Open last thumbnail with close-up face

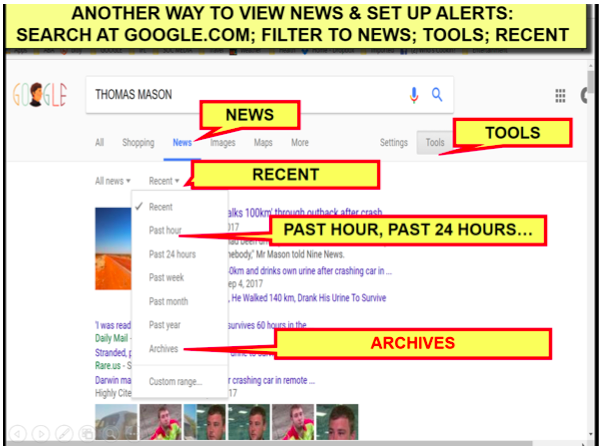[337, 422]
